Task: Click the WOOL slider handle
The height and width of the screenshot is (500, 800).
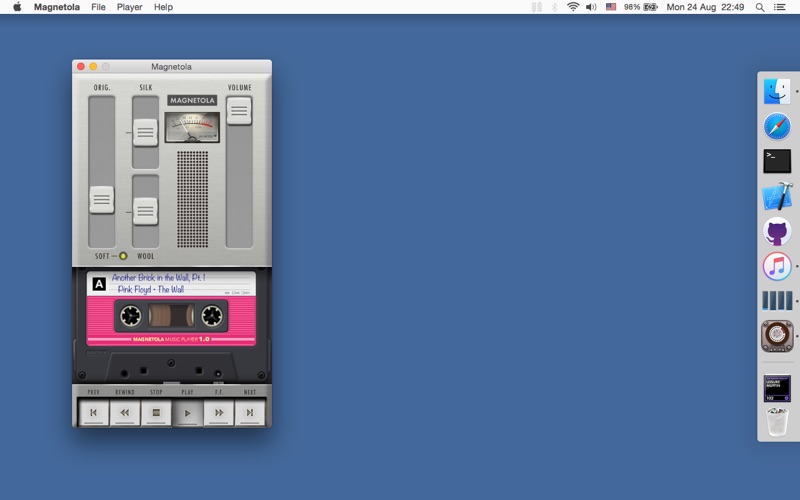Action: (145, 211)
